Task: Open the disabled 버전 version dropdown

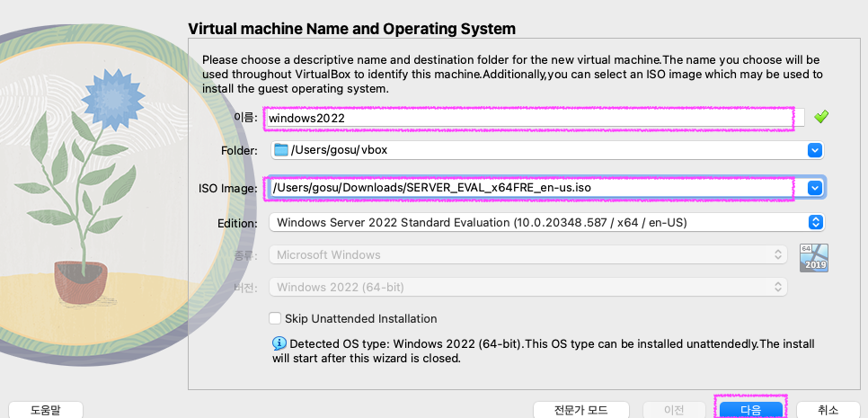Action: click(528, 287)
